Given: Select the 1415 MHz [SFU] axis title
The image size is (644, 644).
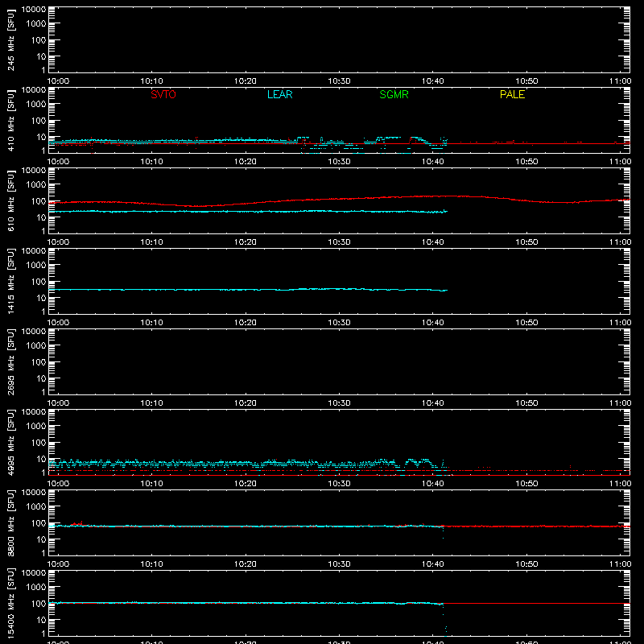Looking at the screenshot, I should tap(10, 281).
